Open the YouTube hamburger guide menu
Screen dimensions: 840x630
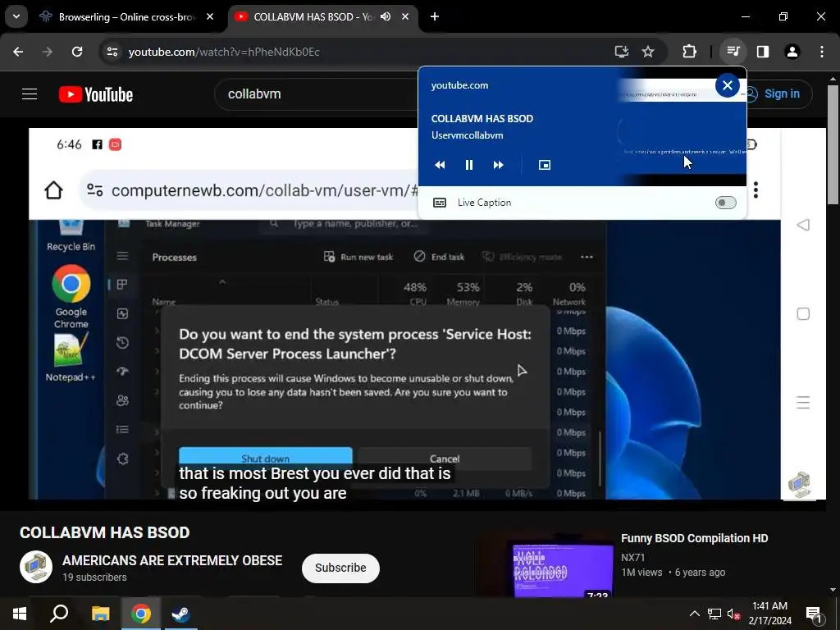(x=30, y=94)
